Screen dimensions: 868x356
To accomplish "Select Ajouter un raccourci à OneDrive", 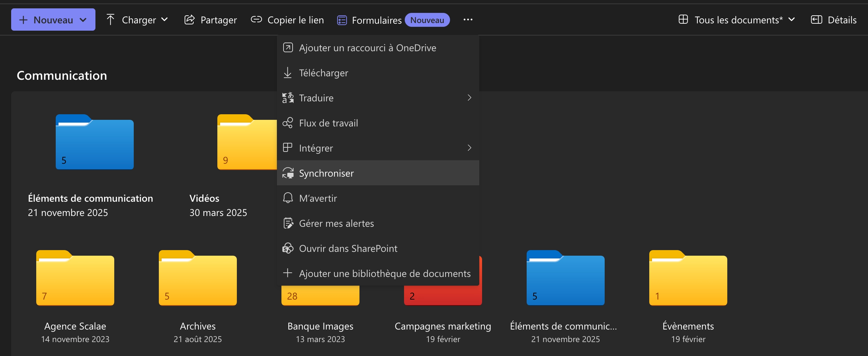I will [x=367, y=48].
